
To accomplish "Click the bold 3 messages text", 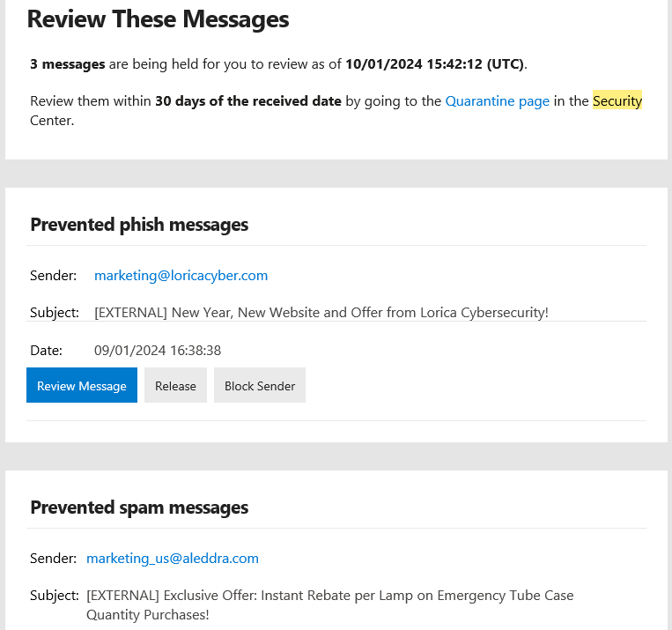I will (x=67, y=64).
